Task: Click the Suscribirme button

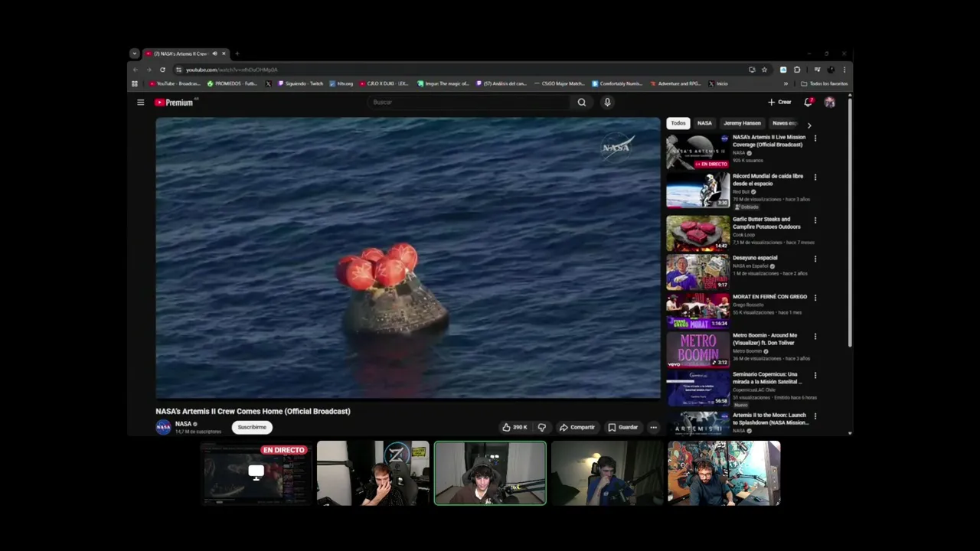Action: [252, 427]
